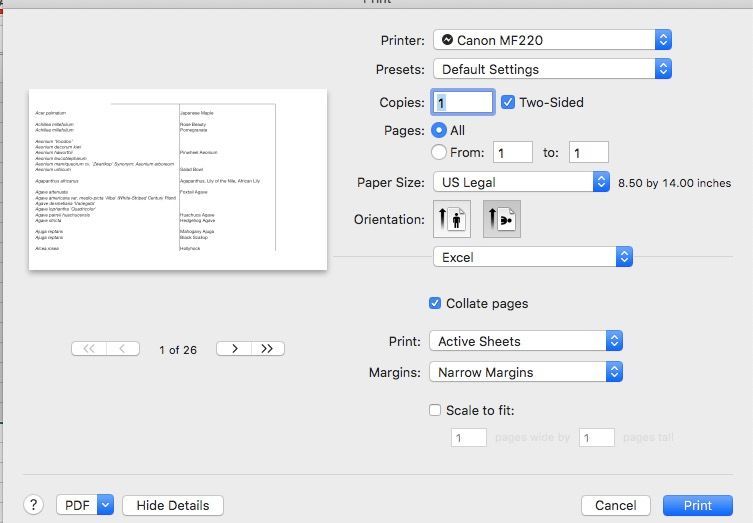This screenshot has height=523, width=753.
Task: Open the Print Active Sheets dropdown
Action: click(x=526, y=341)
